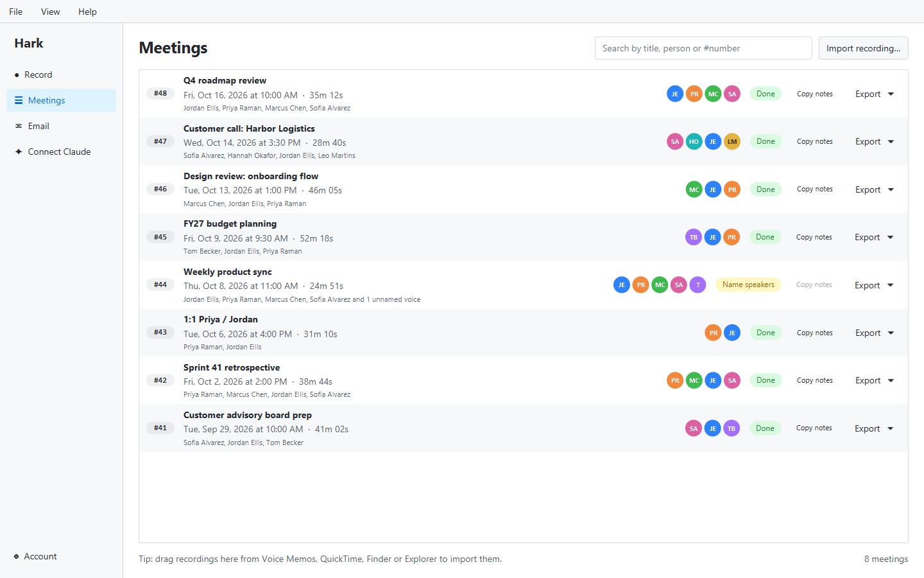Click the JE avatar in 1:1 Priya / Jordan row

732,333
